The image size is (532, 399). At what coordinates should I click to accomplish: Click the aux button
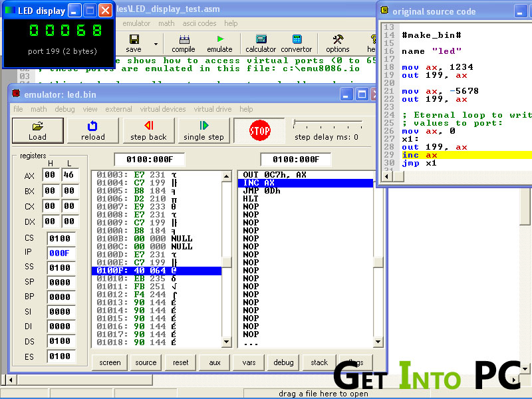point(215,362)
